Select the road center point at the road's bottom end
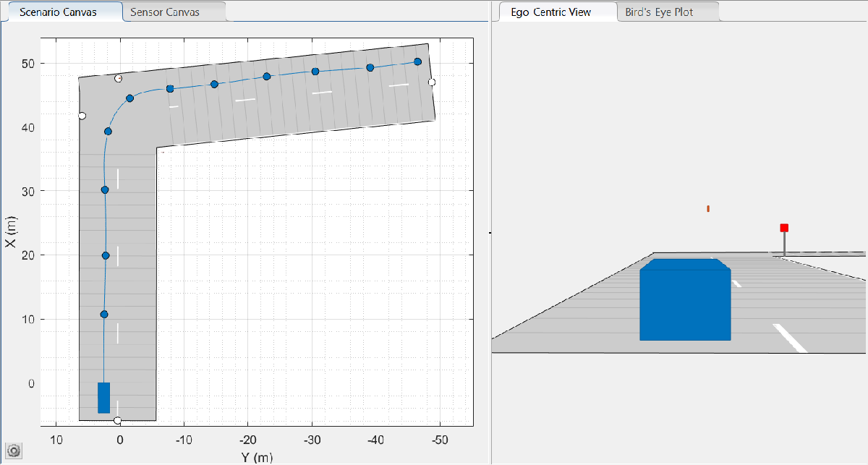The height and width of the screenshot is (465, 868). point(117,420)
